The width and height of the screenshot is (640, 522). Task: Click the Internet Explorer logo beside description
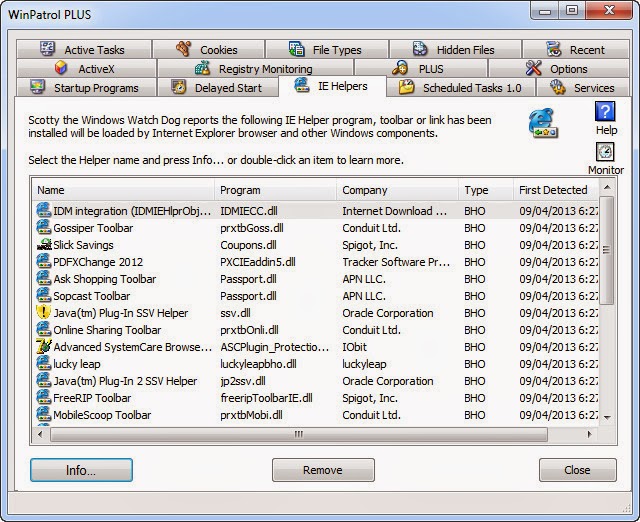click(x=543, y=123)
